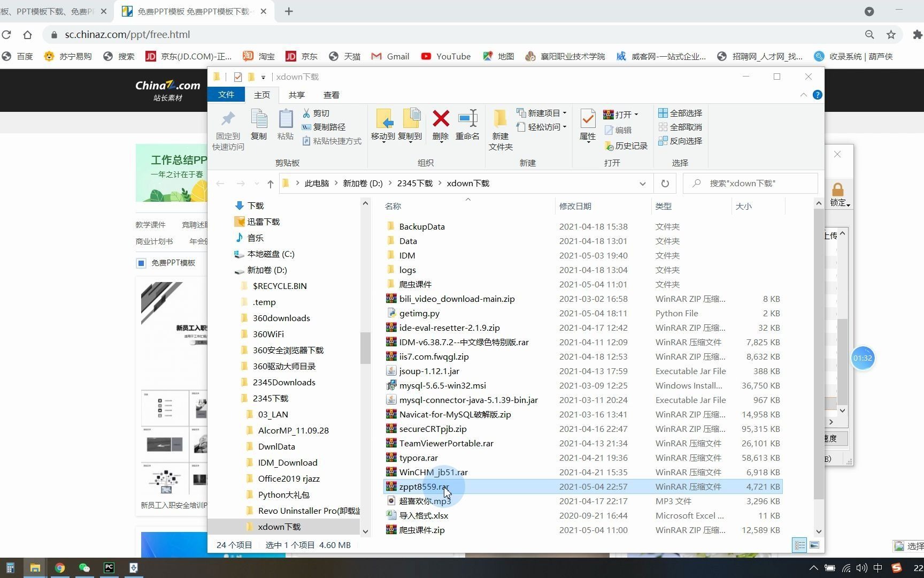
Task: Click 2345下载 in the address breadcrumb
Action: tap(415, 183)
